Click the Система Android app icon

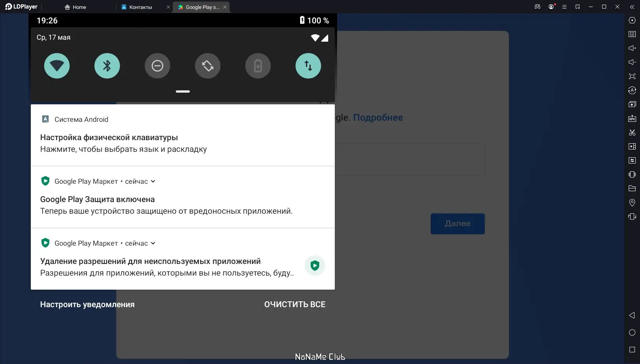tap(45, 119)
